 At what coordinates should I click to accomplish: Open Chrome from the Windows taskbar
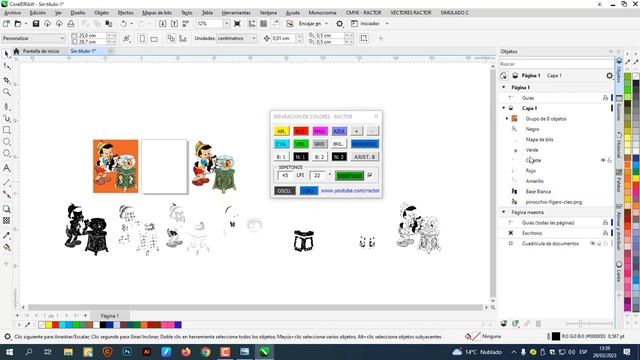[x=206, y=351]
